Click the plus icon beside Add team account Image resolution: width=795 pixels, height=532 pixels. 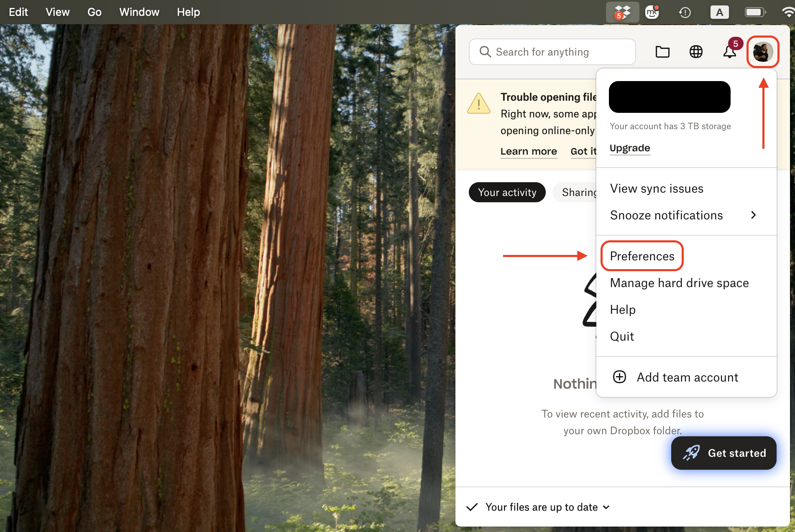tap(619, 377)
